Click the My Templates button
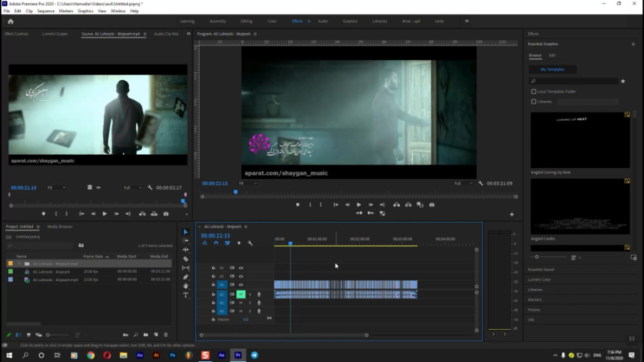This screenshot has height=362, width=644. (552, 69)
